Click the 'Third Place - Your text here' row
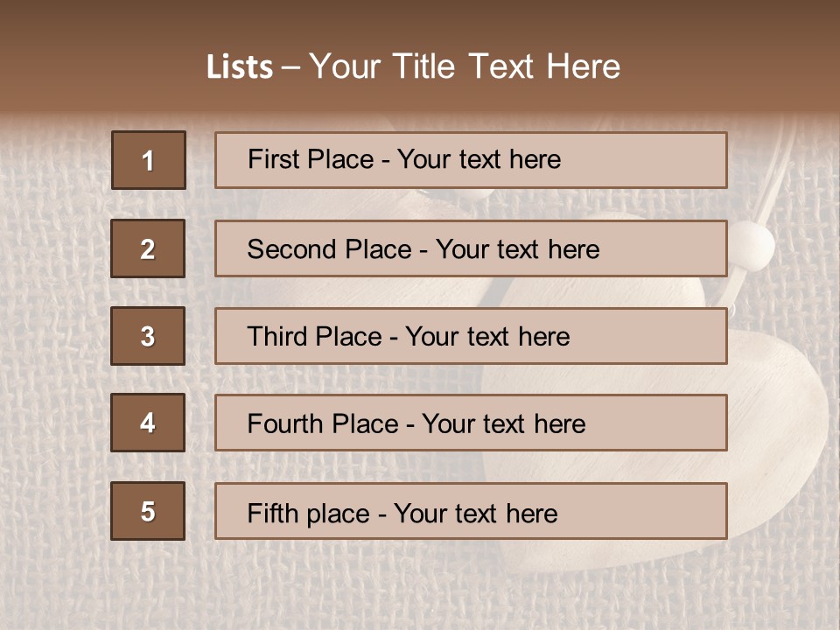 (x=471, y=336)
